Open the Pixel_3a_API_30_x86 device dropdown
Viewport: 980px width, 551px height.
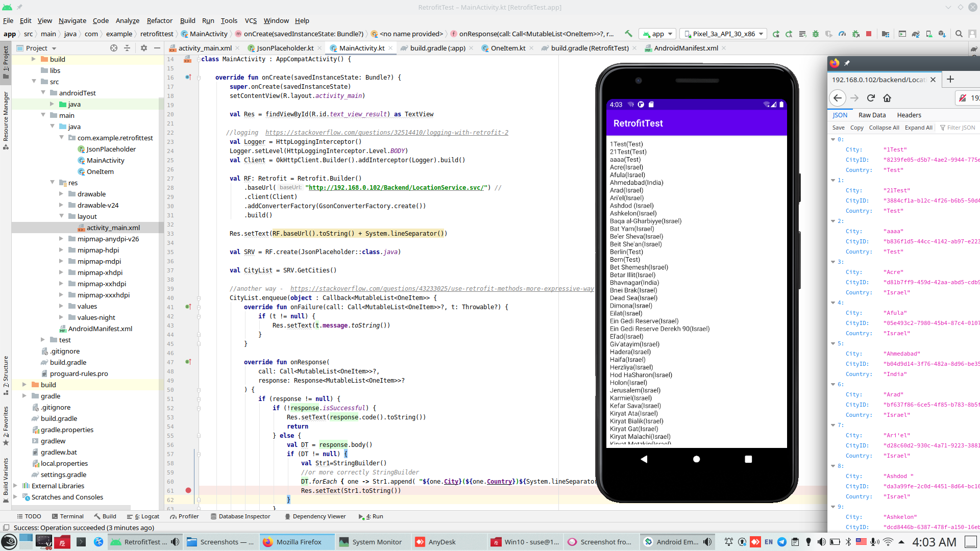point(724,34)
